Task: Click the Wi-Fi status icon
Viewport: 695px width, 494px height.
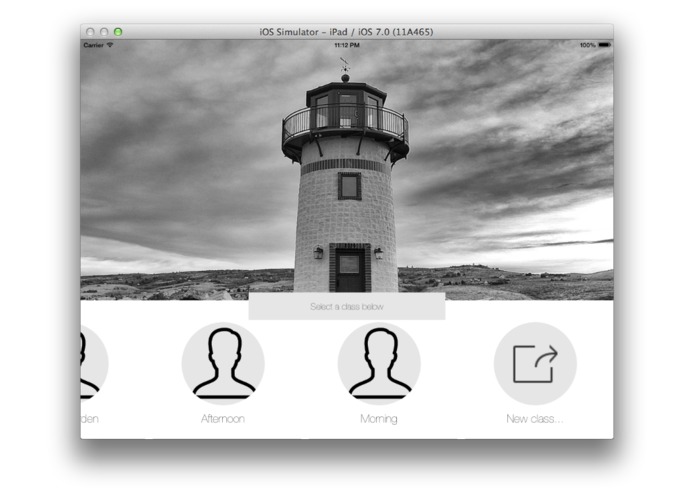Action: pyautogui.click(x=110, y=45)
